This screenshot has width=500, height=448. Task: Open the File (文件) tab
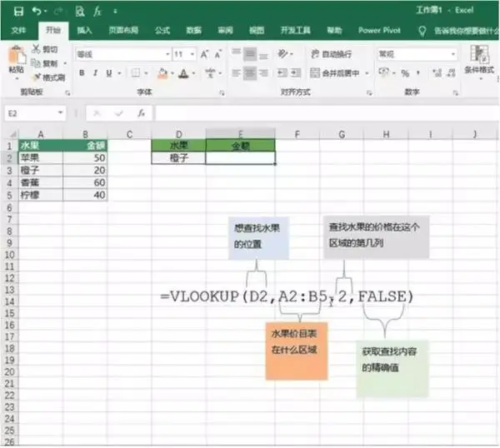pyautogui.click(x=18, y=30)
